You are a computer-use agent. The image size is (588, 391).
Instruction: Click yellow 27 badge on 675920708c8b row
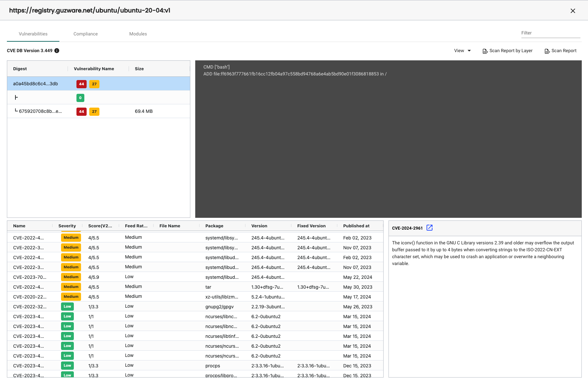tap(94, 112)
